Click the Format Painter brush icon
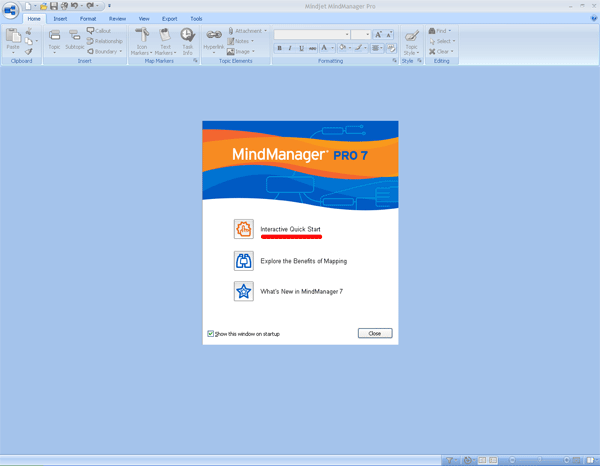Image resolution: width=600 pixels, height=466 pixels. tap(29, 51)
